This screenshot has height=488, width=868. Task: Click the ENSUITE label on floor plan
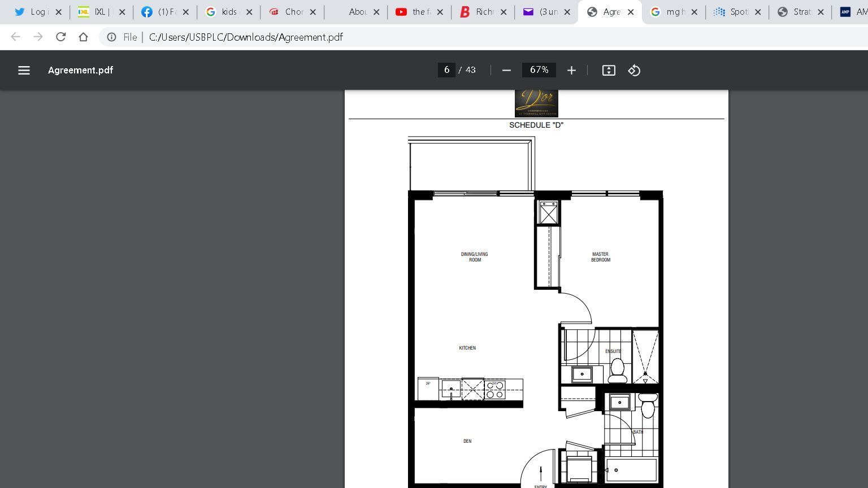pos(613,351)
